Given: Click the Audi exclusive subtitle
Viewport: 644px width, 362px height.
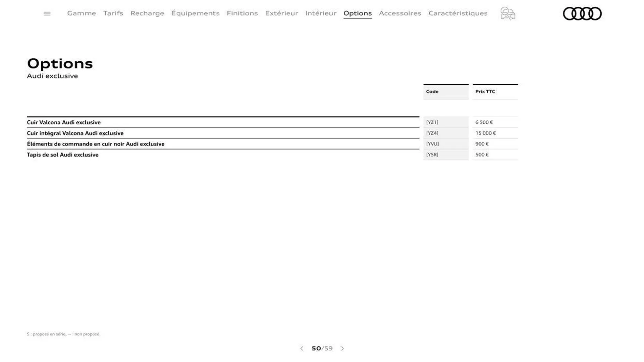Looking at the screenshot, I should pos(52,76).
